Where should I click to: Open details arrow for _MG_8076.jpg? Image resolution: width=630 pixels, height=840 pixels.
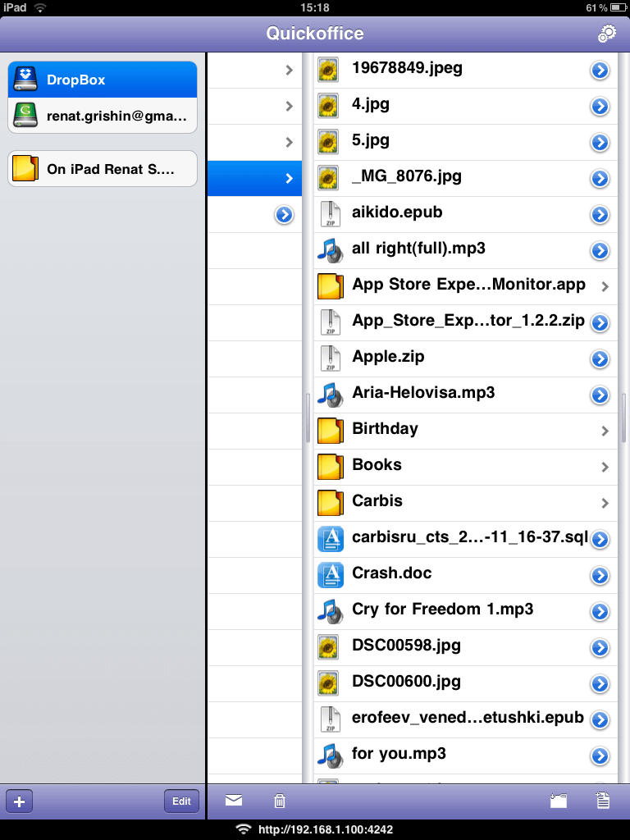600,178
